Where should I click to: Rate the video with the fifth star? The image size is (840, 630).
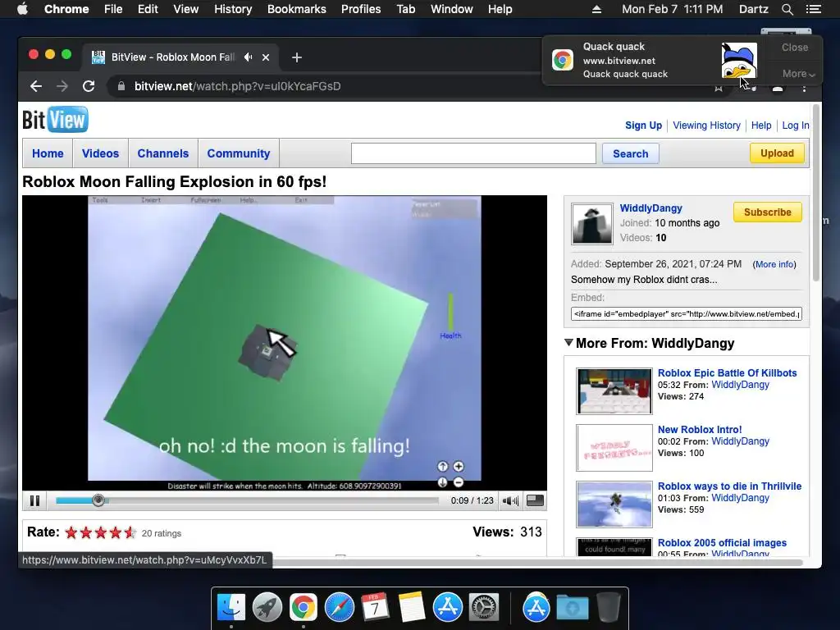coord(130,532)
